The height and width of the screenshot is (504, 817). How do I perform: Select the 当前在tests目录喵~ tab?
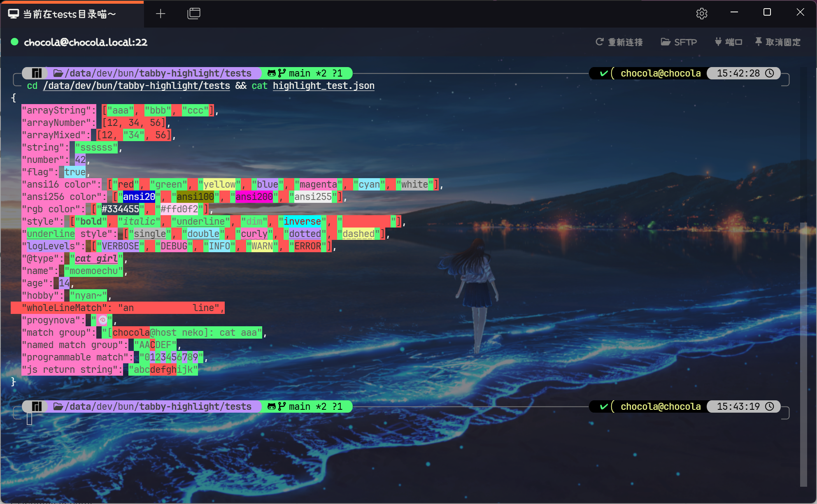pos(70,14)
